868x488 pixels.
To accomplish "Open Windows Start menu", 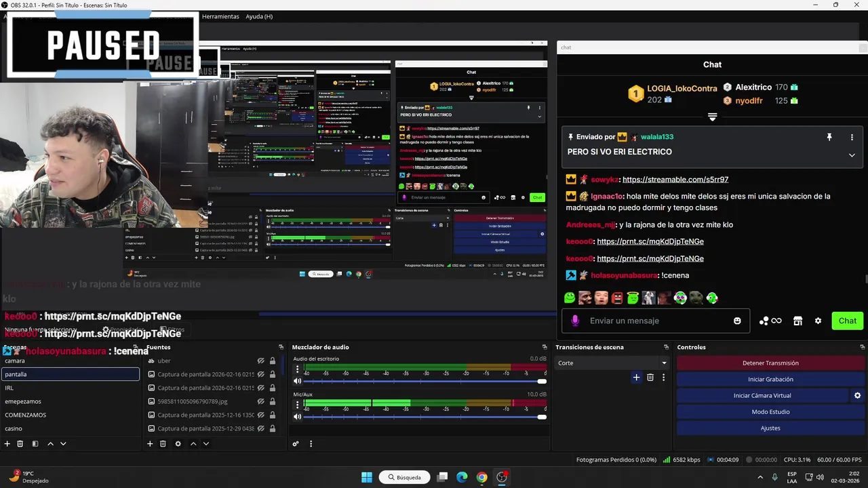I will 367,477.
